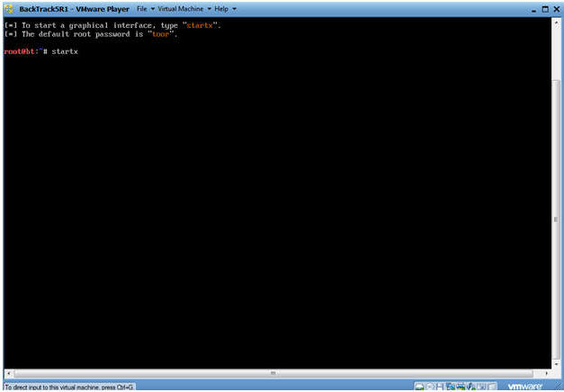Click the 'To direct input... press Ctrl+G' status text
The height and width of the screenshot is (392, 564).
[x=69, y=388]
